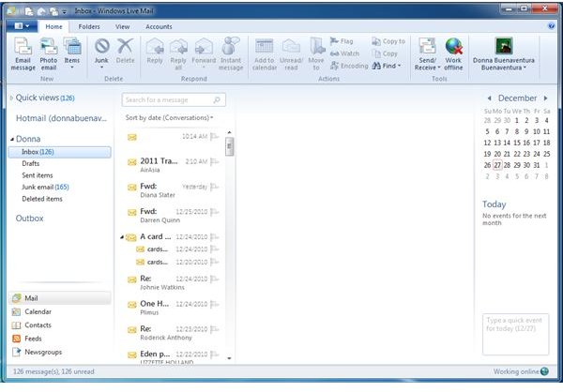
Task: Flag the Darren Quinn message
Action: [214, 212]
